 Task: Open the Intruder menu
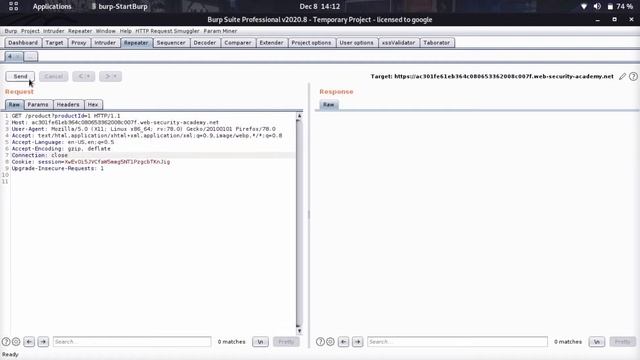pyautogui.click(x=53, y=31)
